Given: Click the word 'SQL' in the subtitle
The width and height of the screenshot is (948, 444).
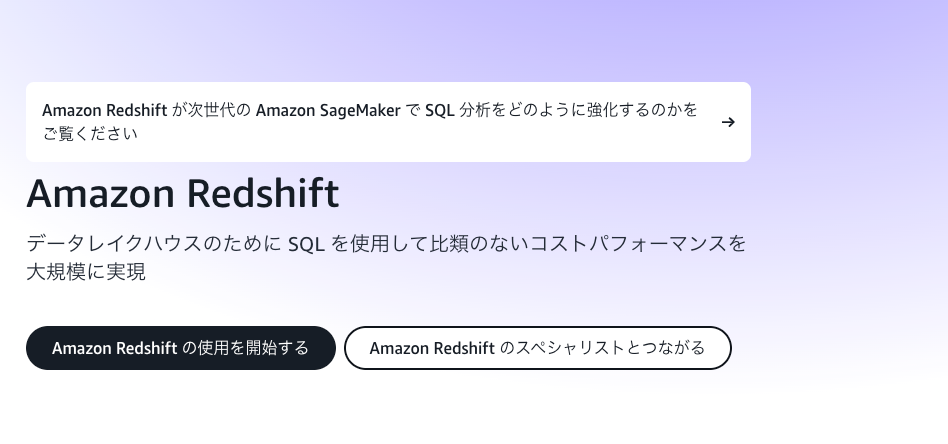Looking at the screenshot, I should pos(305,243).
